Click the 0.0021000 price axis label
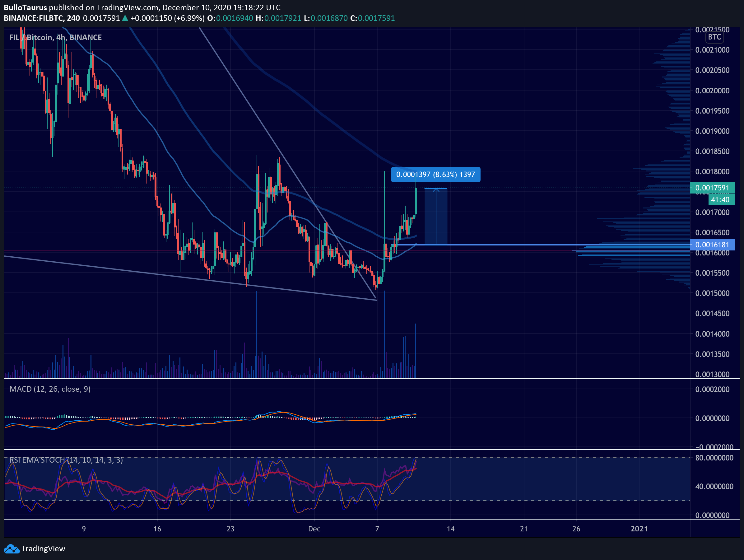 (712, 50)
